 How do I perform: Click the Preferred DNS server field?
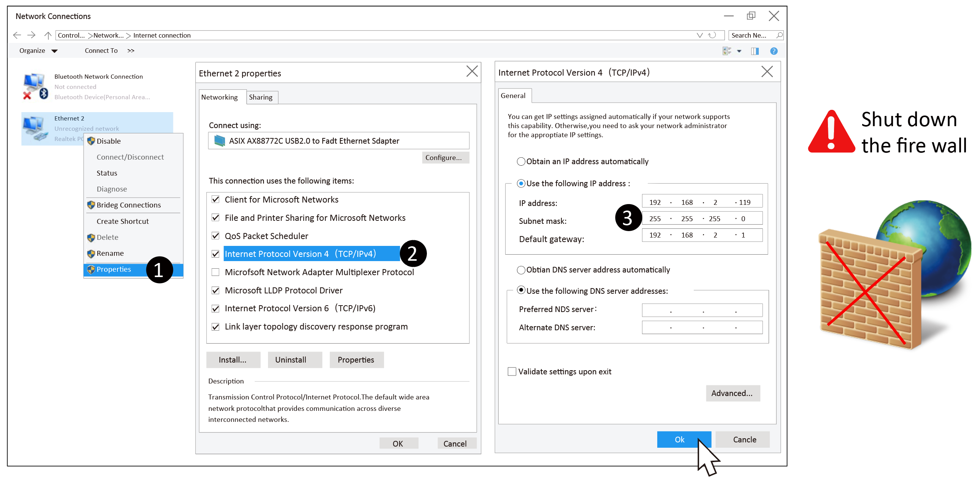(x=702, y=310)
